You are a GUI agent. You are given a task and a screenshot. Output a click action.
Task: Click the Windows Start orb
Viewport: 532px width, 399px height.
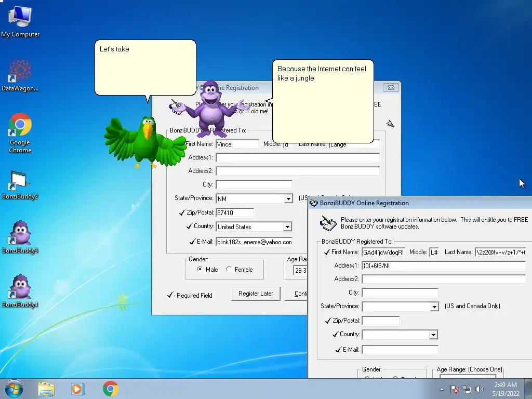click(x=14, y=389)
